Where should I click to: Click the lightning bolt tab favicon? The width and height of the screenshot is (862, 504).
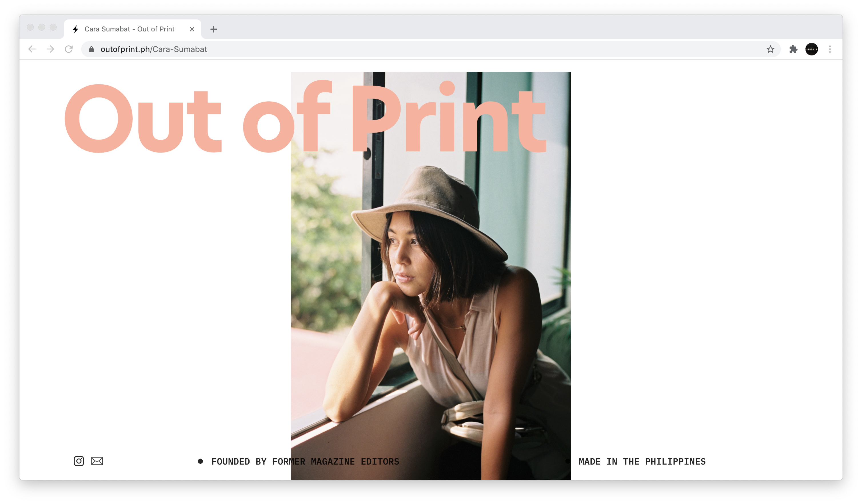point(75,29)
